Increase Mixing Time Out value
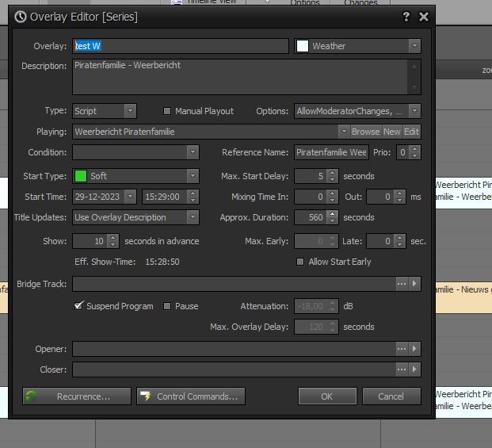The width and height of the screenshot is (492, 448). (399, 193)
